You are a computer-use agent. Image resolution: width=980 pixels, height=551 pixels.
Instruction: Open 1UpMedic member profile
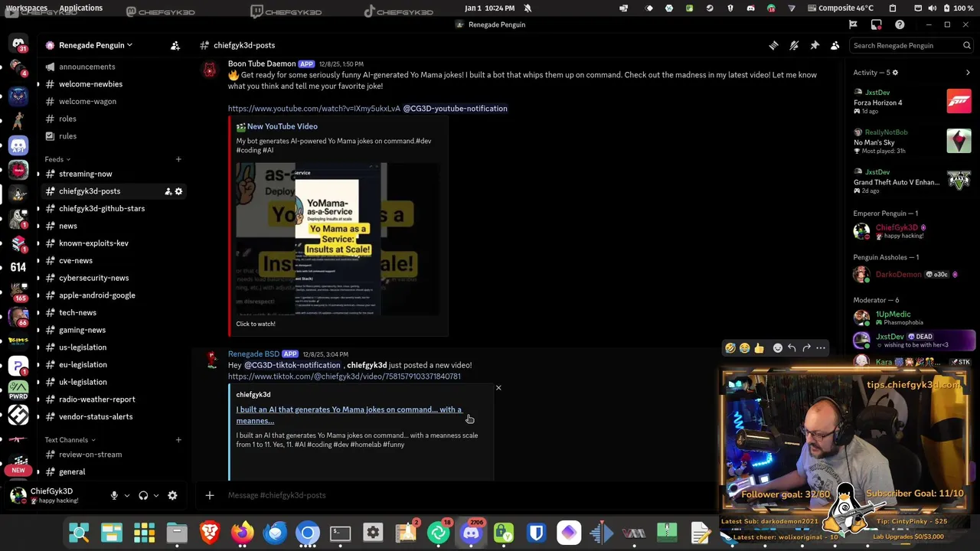click(x=913, y=318)
